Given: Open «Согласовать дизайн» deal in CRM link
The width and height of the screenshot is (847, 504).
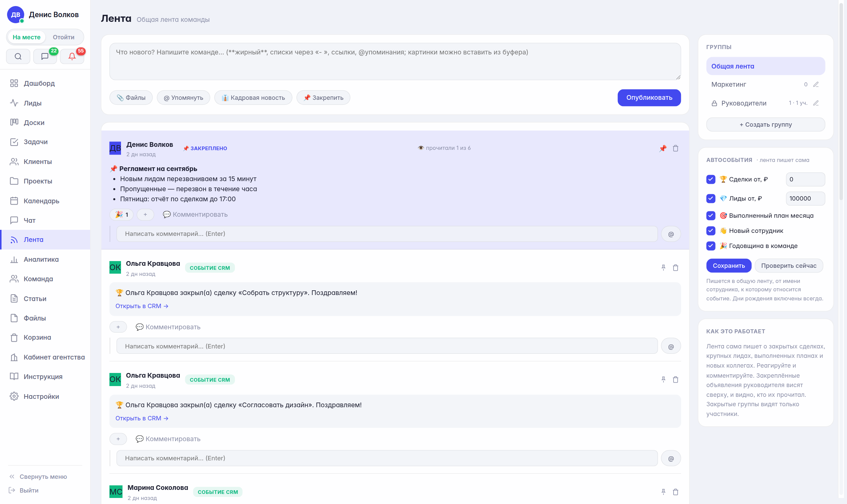Looking at the screenshot, I should 142,418.
